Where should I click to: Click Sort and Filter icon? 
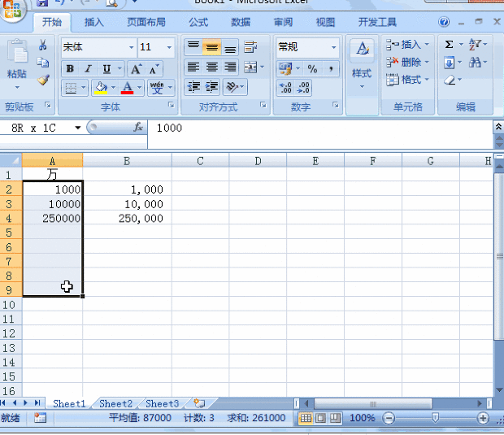(475, 45)
